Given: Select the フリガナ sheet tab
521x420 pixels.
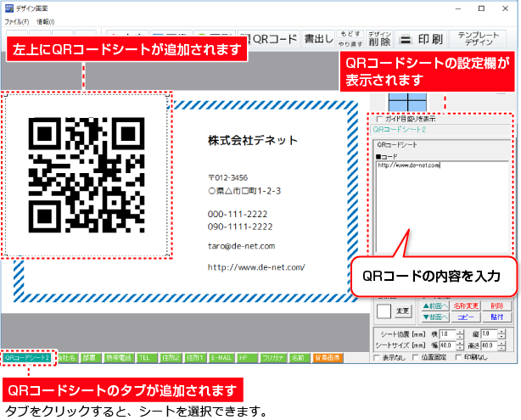Looking at the screenshot, I should click(x=273, y=357).
